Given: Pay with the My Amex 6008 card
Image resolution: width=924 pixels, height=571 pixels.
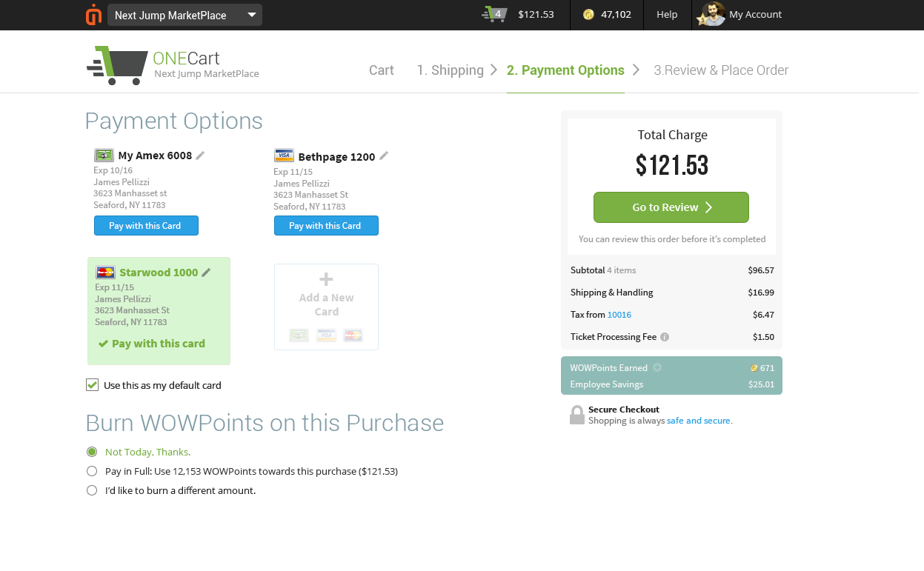Looking at the screenshot, I should tap(146, 226).
